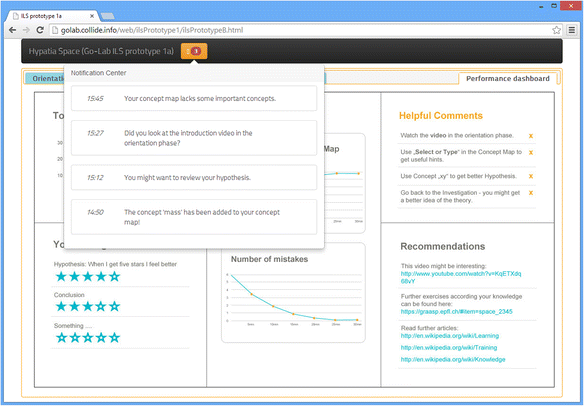Toggle the orange notification badge button
This screenshot has width=584, height=406.
[194, 51]
